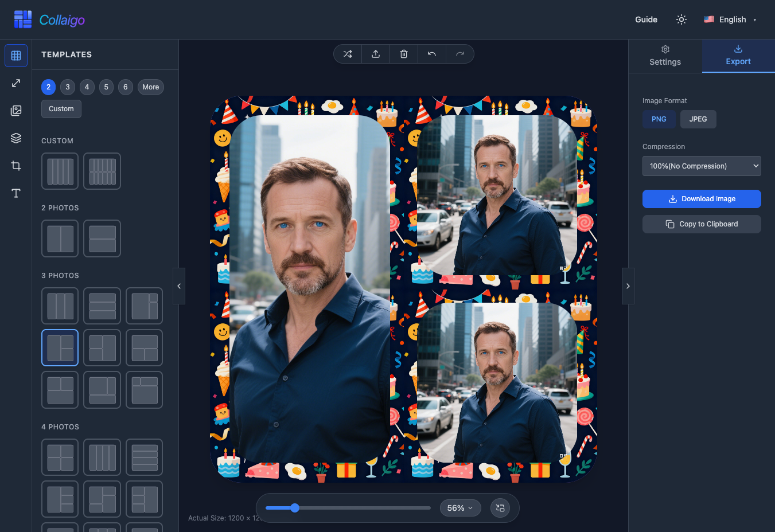Click the shuffle photos toolbar icon

[348, 54]
